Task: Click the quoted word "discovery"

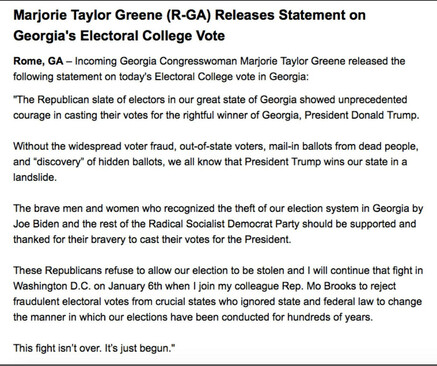Action: (x=59, y=162)
